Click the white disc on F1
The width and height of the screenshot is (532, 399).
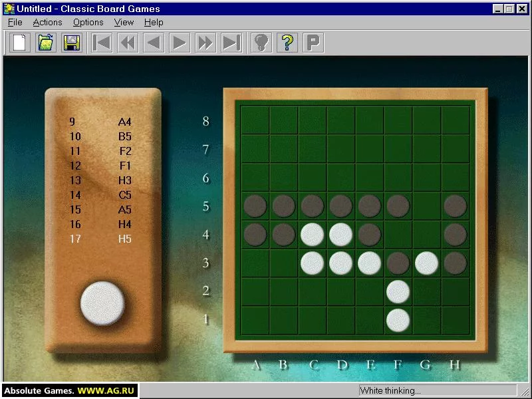pos(398,320)
